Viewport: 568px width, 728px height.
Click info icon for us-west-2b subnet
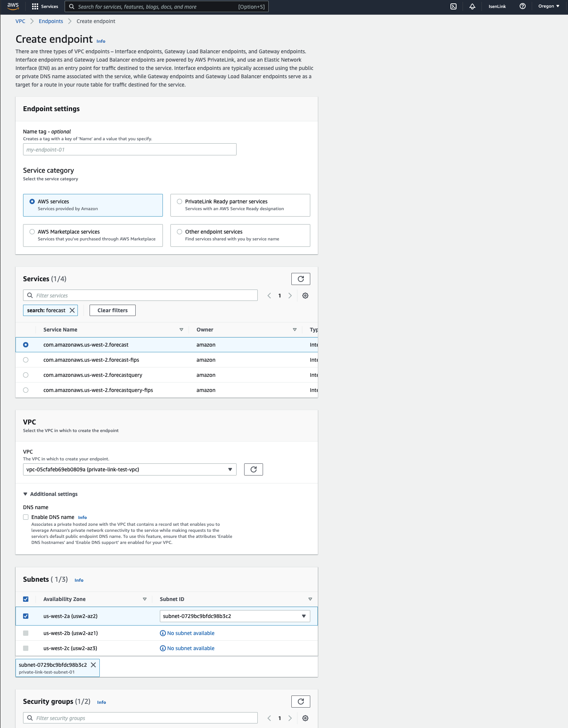tap(163, 633)
